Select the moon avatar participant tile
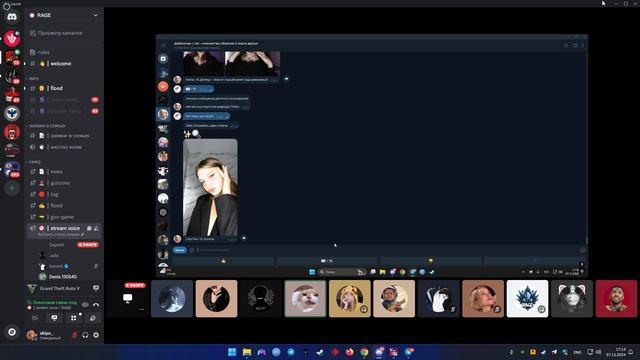Viewport: 640px width, 360px height. click(x=172, y=299)
